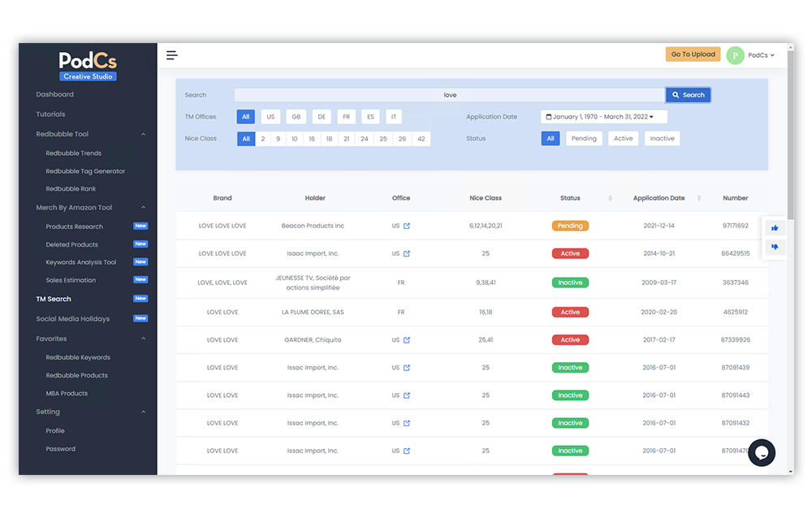Open external link for Beacon Products Inc row
The width and height of the screenshot is (812, 518).
tap(407, 226)
